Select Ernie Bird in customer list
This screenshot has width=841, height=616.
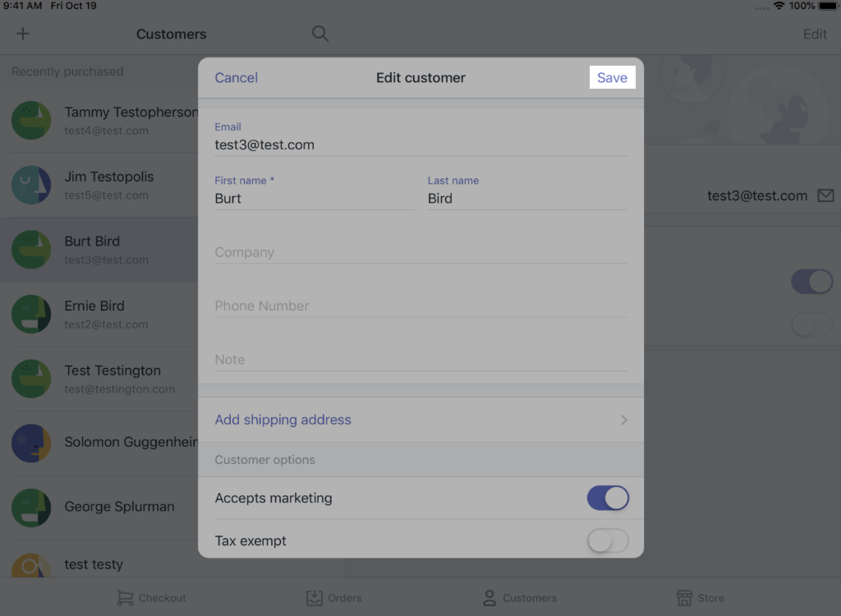94,306
